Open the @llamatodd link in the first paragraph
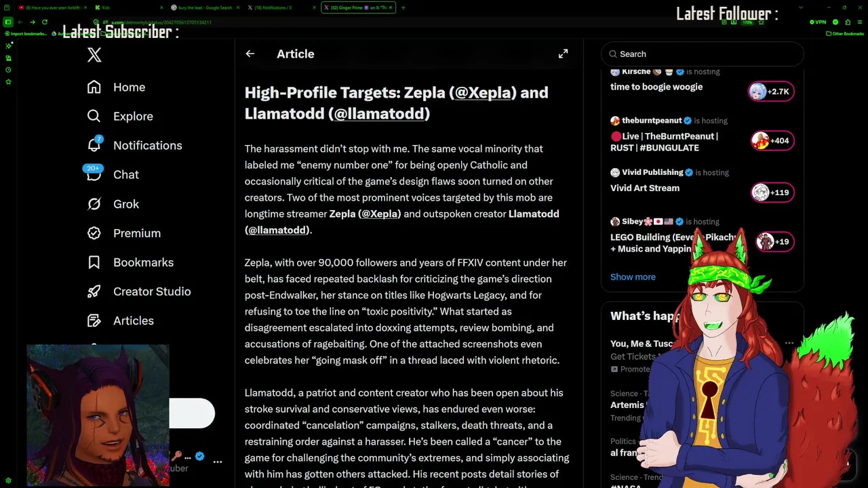Screen dimensions: 868x488 (x=277, y=230)
